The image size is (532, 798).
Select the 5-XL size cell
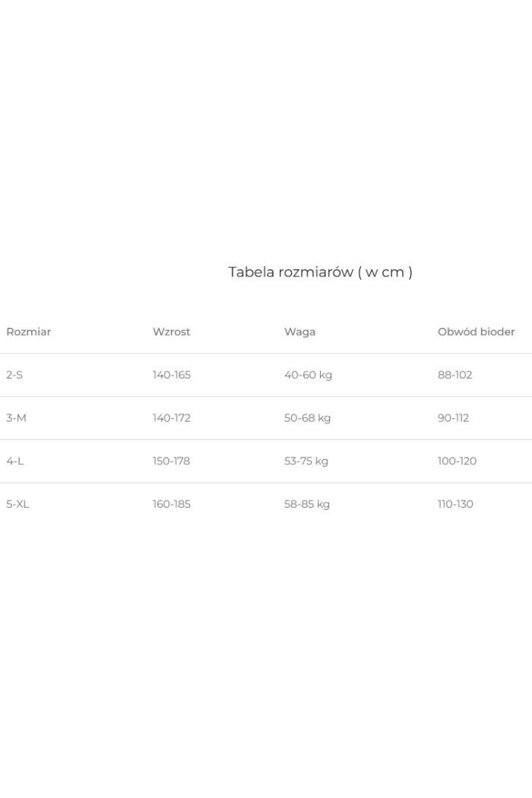point(18,504)
